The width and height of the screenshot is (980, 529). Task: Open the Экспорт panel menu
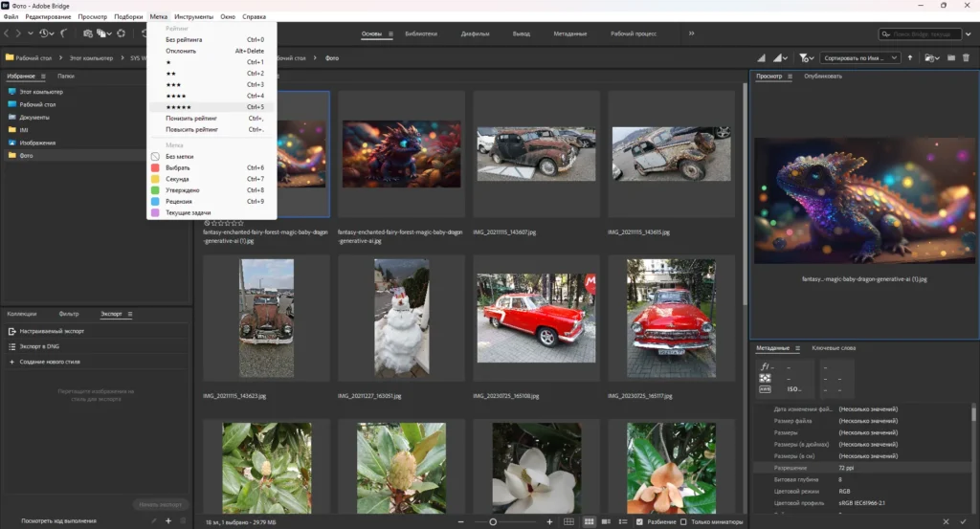(x=130, y=314)
